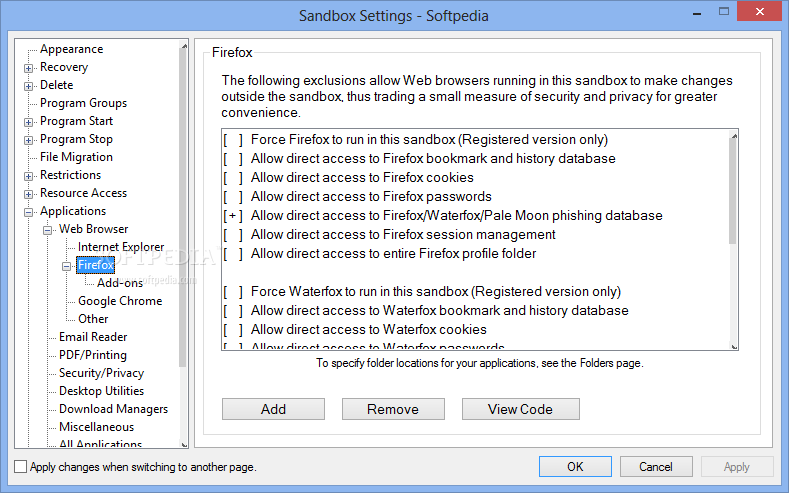Click the Remove button
Image resolution: width=789 pixels, height=493 pixels.
(393, 409)
